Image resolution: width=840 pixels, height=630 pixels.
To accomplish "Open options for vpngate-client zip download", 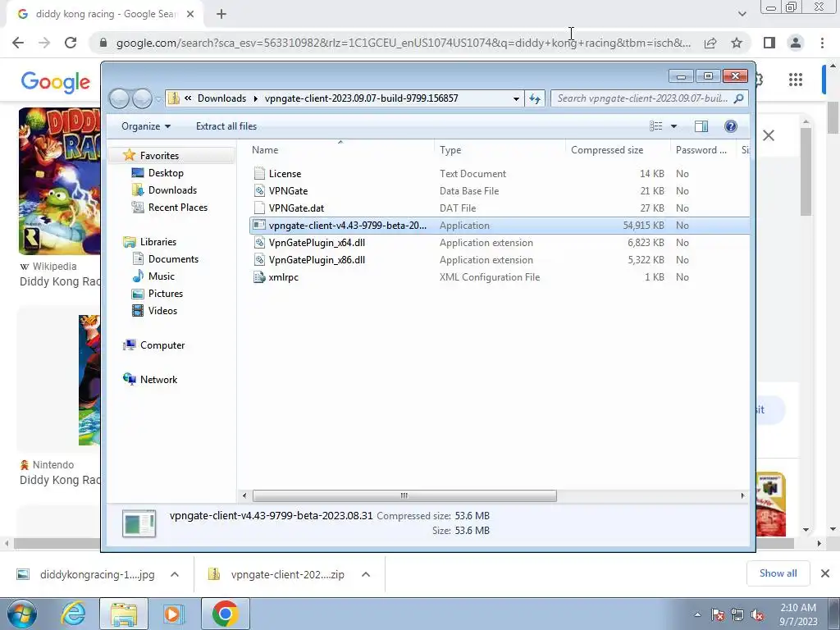I will [366, 574].
